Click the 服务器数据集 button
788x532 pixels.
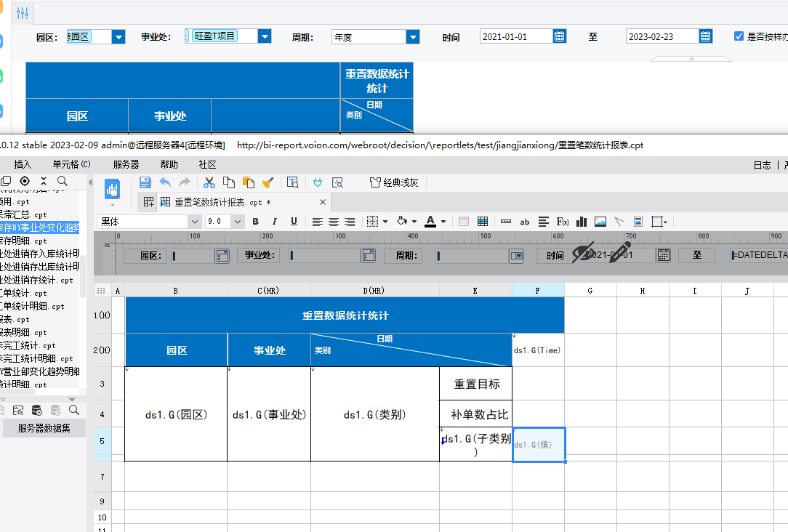point(44,428)
